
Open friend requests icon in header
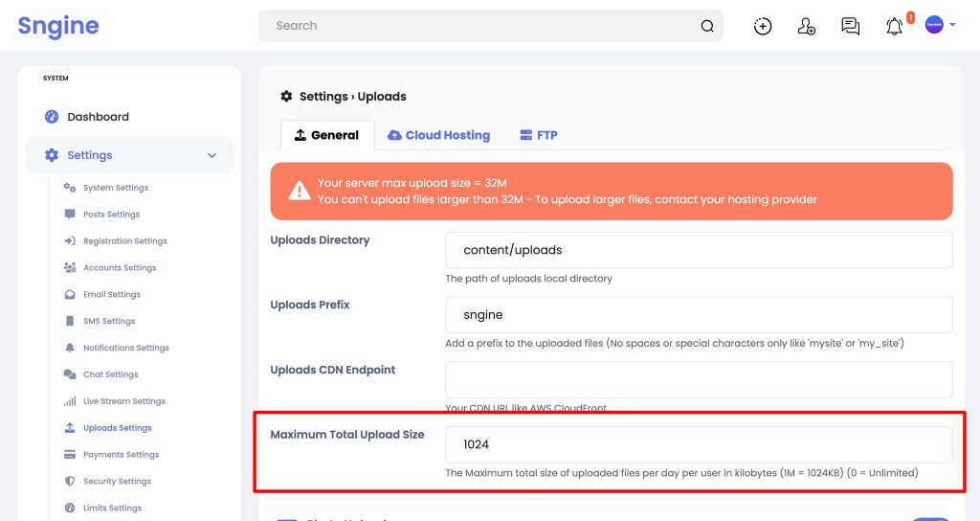tap(806, 26)
